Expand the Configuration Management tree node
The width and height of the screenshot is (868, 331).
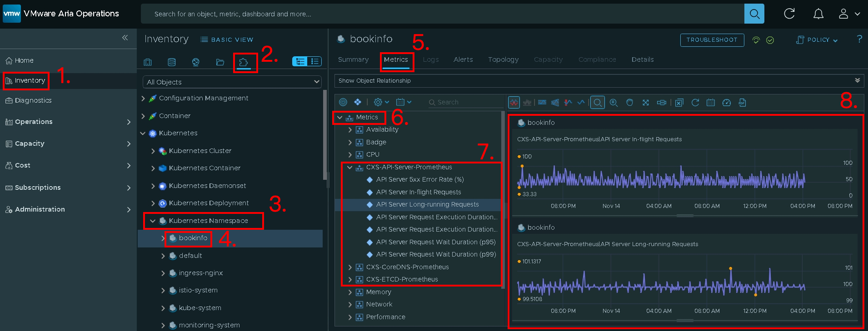(143, 98)
